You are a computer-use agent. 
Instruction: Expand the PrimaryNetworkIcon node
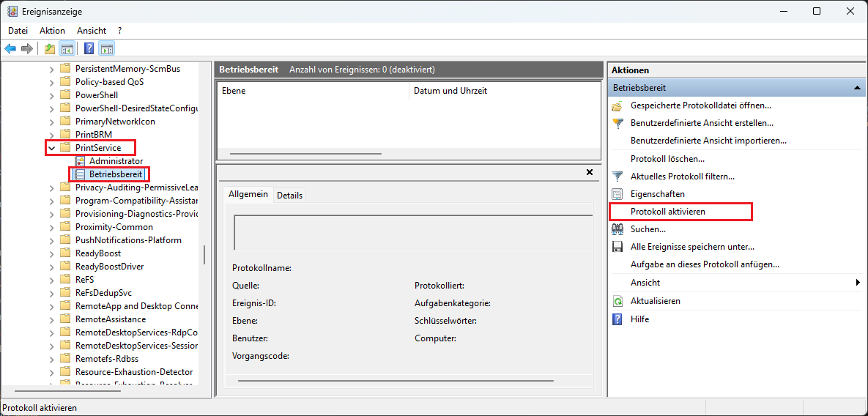click(51, 121)
